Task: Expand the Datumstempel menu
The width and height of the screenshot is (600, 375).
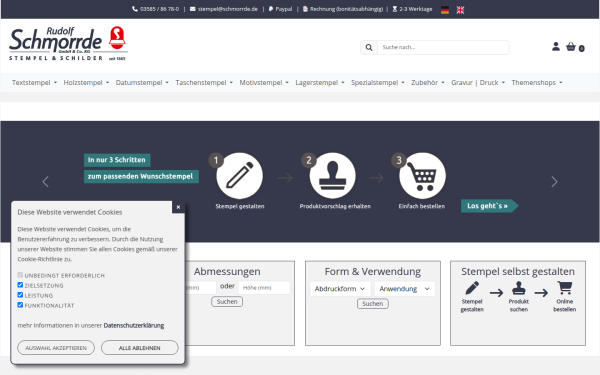Action: tap(142, 83)
